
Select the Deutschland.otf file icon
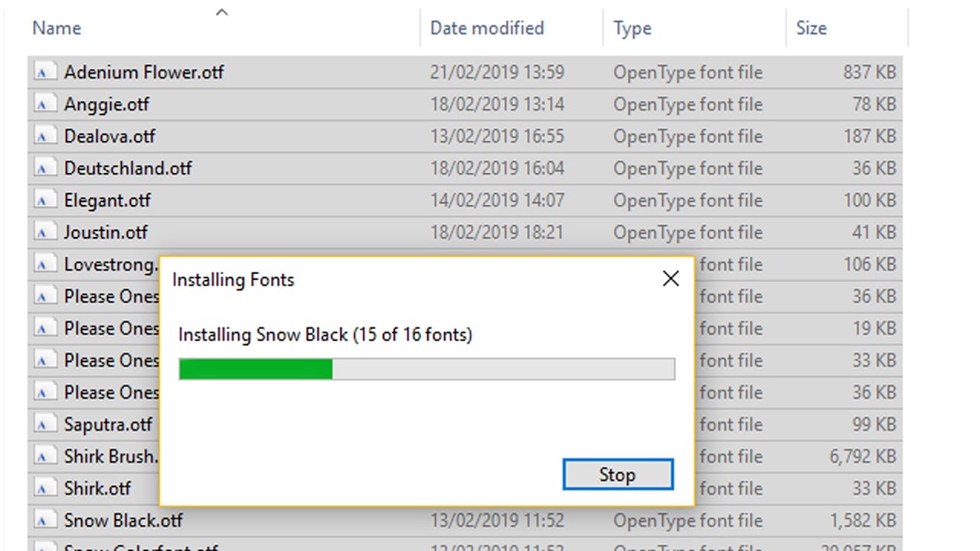point(45,169)
